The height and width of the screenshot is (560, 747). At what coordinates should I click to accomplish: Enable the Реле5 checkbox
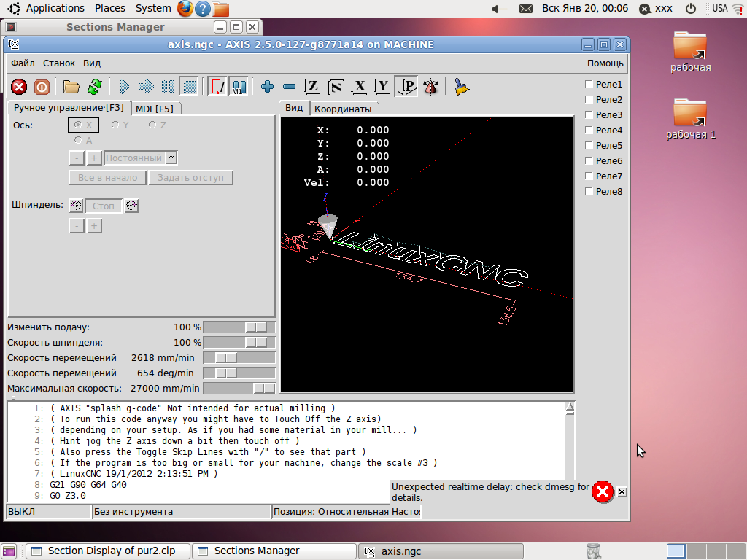[589, 145]
